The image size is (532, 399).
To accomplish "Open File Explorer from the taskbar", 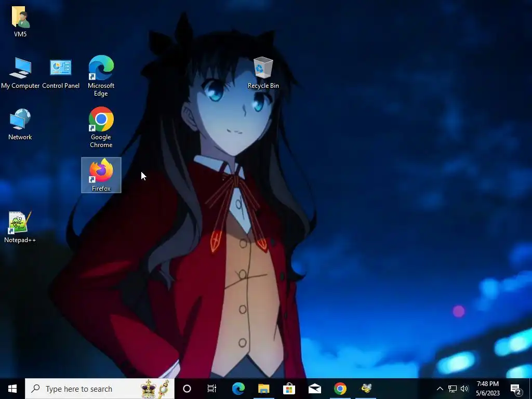I will pyautogui.click(x=263, y=389).
